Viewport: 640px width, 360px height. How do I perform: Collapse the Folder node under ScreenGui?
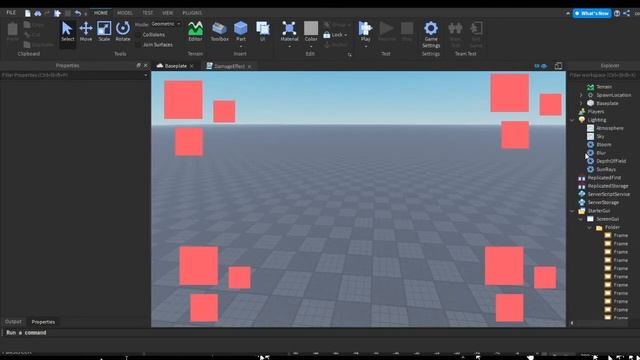589,227
